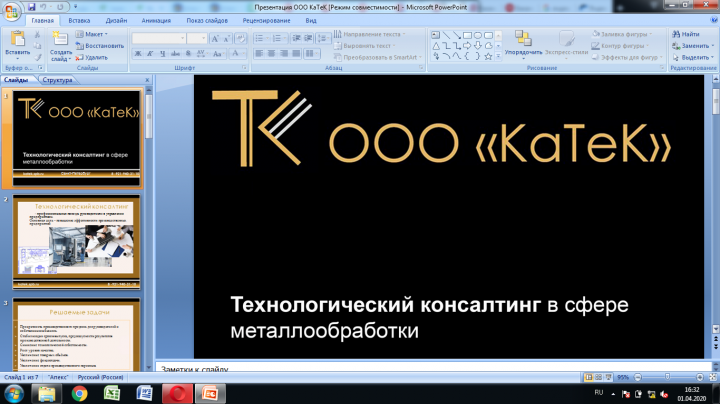Click the Вставить paste icon
The image size is (720, 404).
click(17, 39)
